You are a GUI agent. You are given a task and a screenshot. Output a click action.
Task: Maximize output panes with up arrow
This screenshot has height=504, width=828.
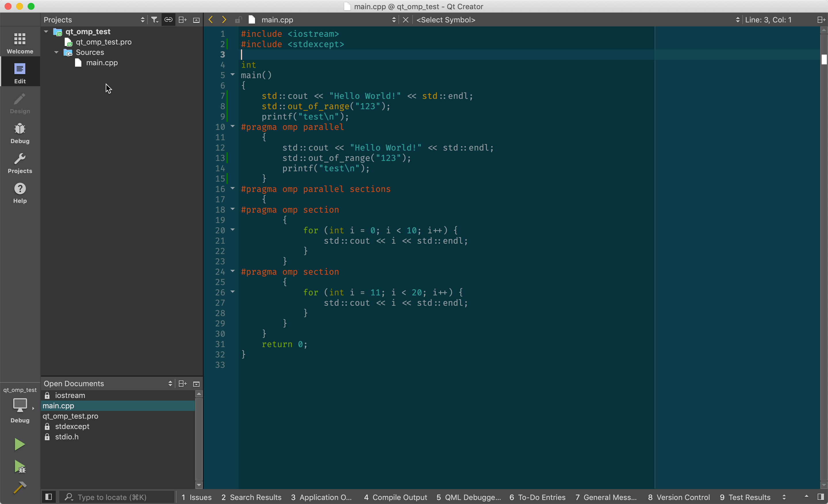tap(806, 496)
